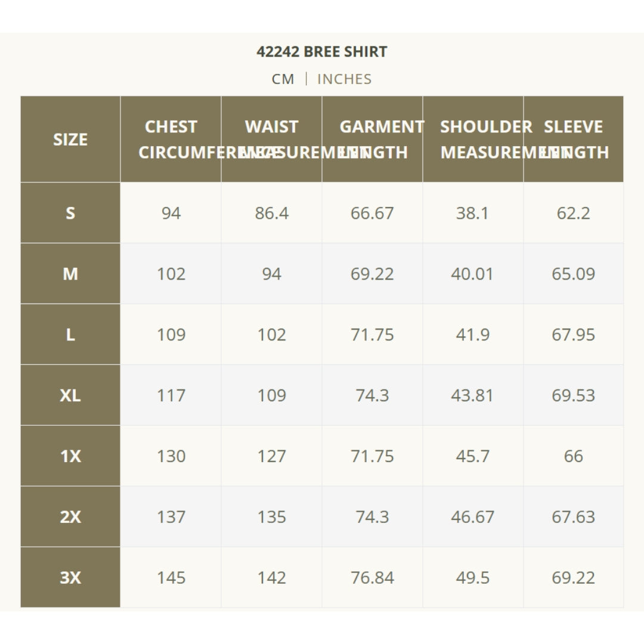Select chest value 94 for size S
Image resolution: width=644 pixels, height=644 pixels.
(x=171, y=213)
